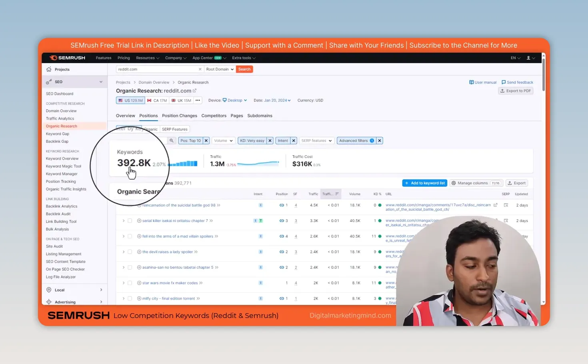Tick the checkbox for 'fell into the arms of a mad villain spoilers'
This screenshot has width=588, height=364.
(x=130, y=236)
